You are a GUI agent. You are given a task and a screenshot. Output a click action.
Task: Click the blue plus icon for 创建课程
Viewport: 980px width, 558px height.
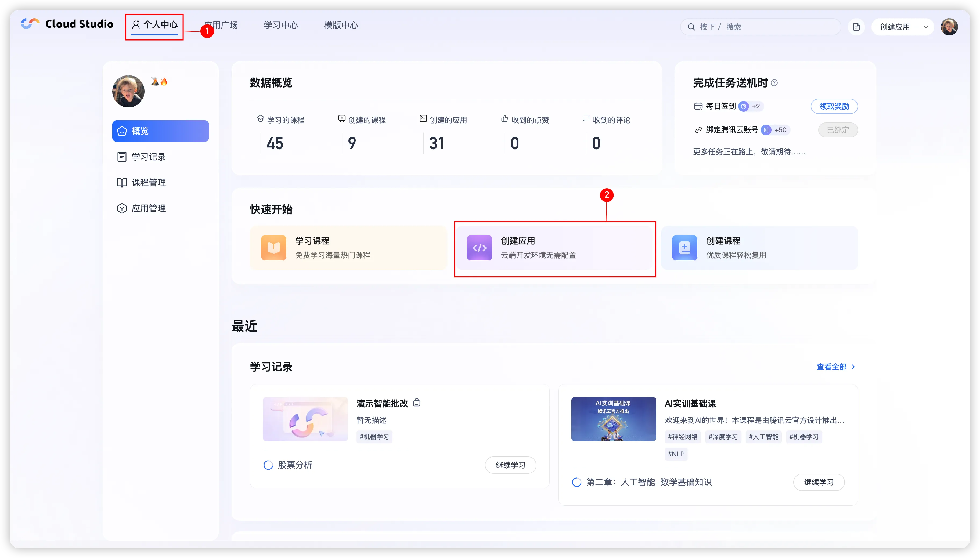click(x=684, y=248)
